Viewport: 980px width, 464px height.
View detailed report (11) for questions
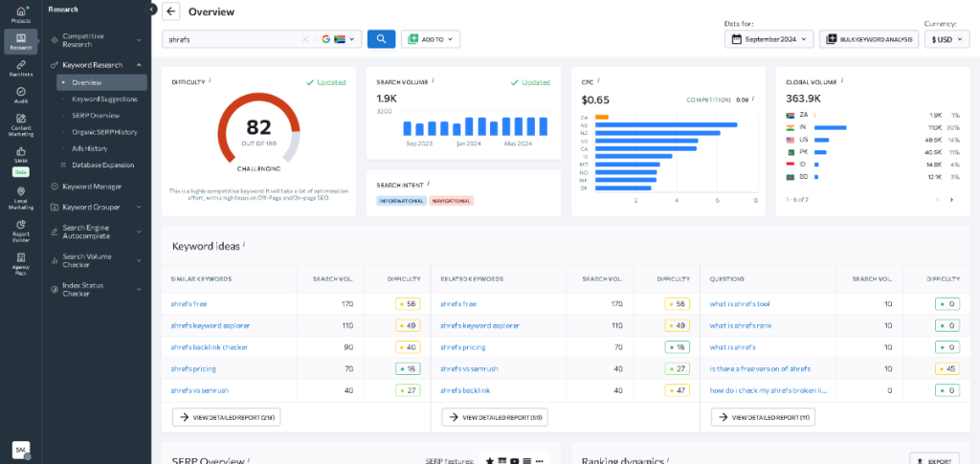click(763, 417)
